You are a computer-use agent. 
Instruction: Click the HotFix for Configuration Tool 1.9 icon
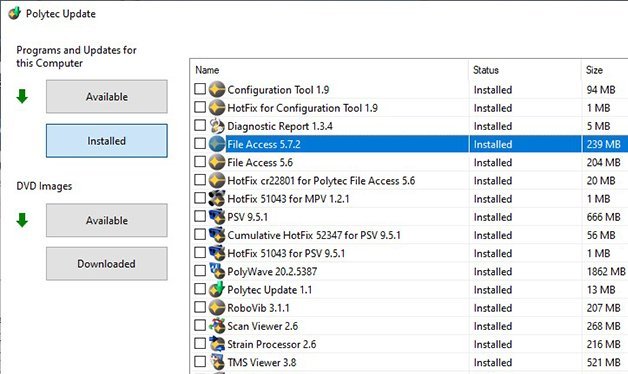click(217, 108)
